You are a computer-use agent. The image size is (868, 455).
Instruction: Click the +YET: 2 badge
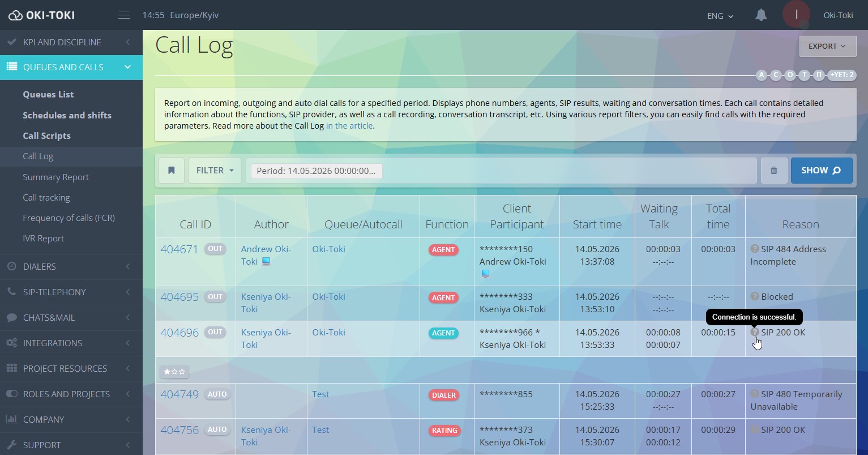(842, 75)
